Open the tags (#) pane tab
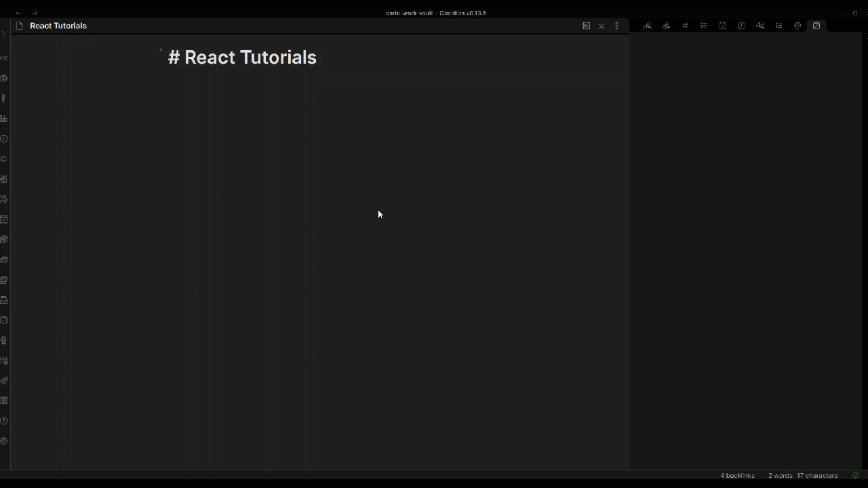Viewport: 868px width, 488px height. pyautogui.click(x=685, y=26)
